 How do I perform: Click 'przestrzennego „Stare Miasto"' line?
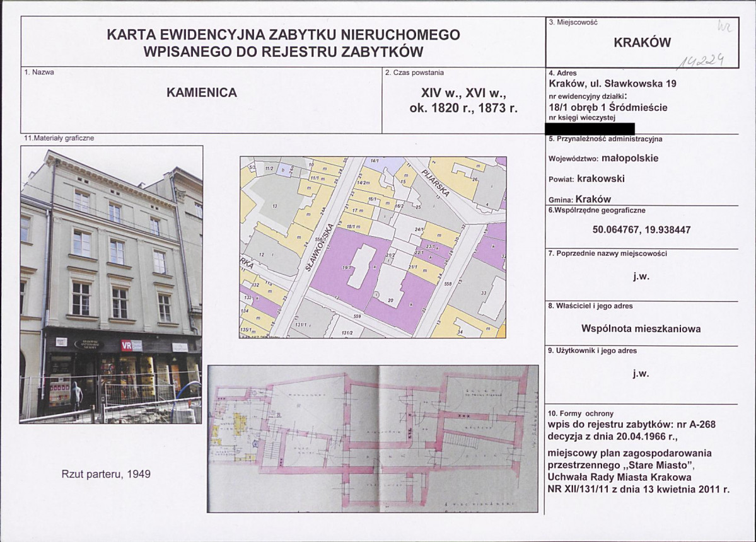(x=621, y=465)
